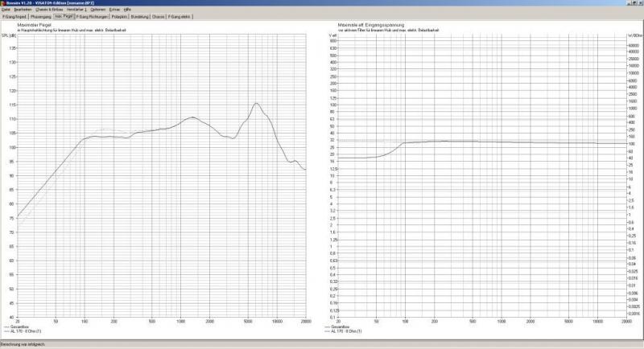
Task: Switch to the Polarplots tab
Action: 119,17
